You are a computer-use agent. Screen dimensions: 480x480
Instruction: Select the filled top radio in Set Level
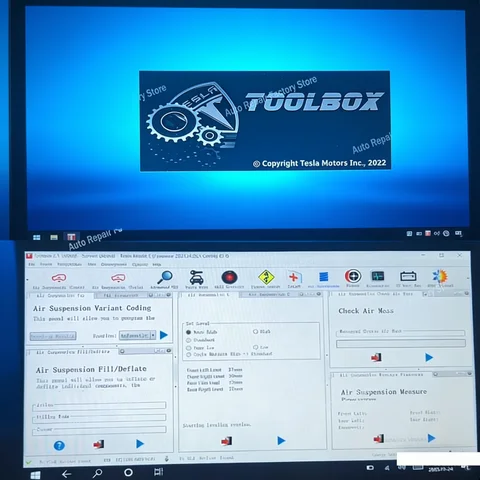(188, 332)
